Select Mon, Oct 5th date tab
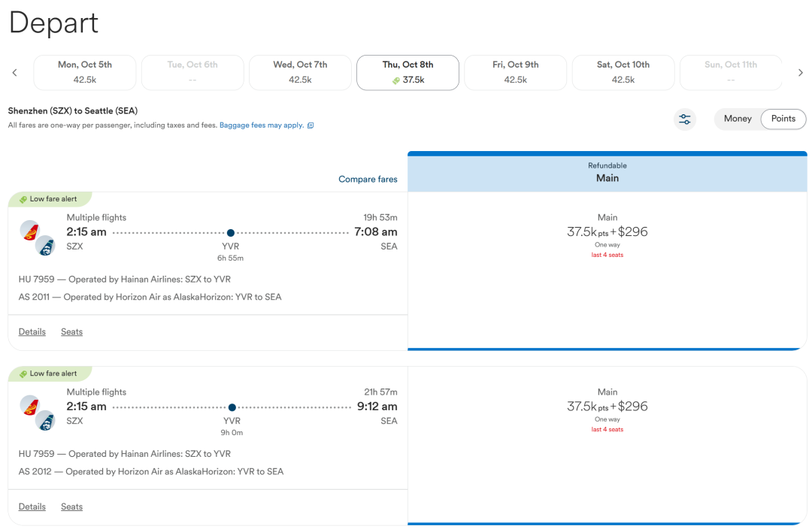This screenshot has height=532, width=812. pyautogui.click(x=85, y=72)
